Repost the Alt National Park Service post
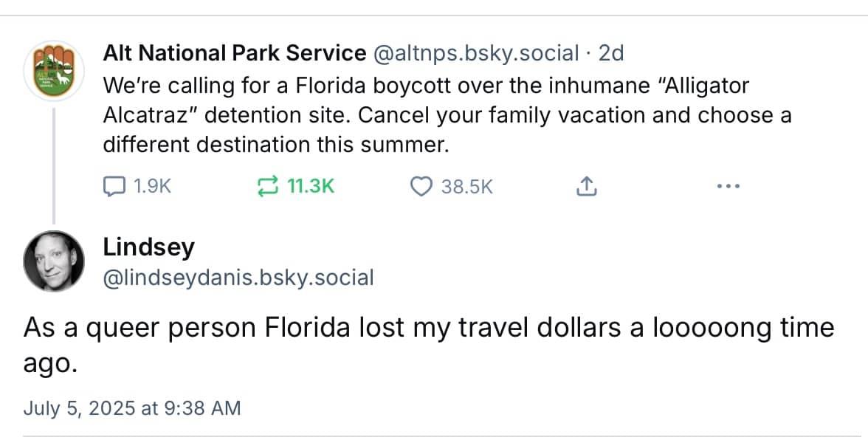 click(x=265, y=187)
